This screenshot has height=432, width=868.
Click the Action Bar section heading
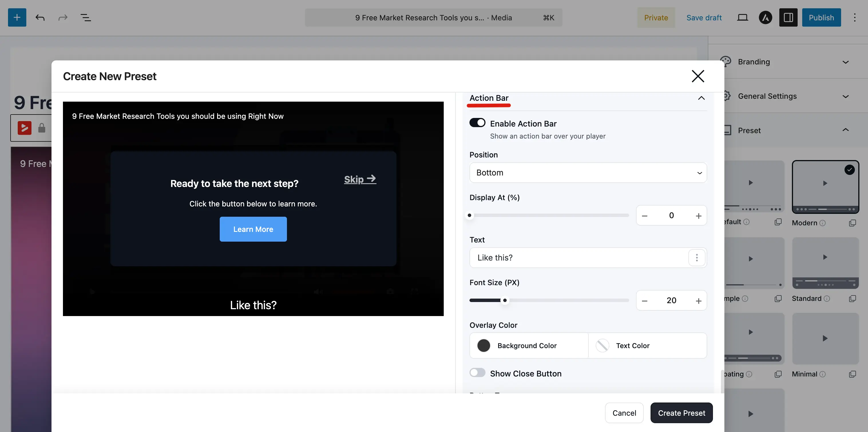489,98
